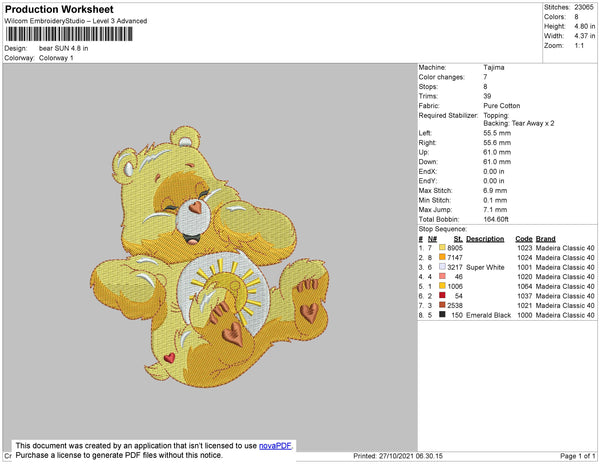This screenshot has width=600, height=464.
Task: Click the machine value 'Tajima'
Action: click(494, 67)
